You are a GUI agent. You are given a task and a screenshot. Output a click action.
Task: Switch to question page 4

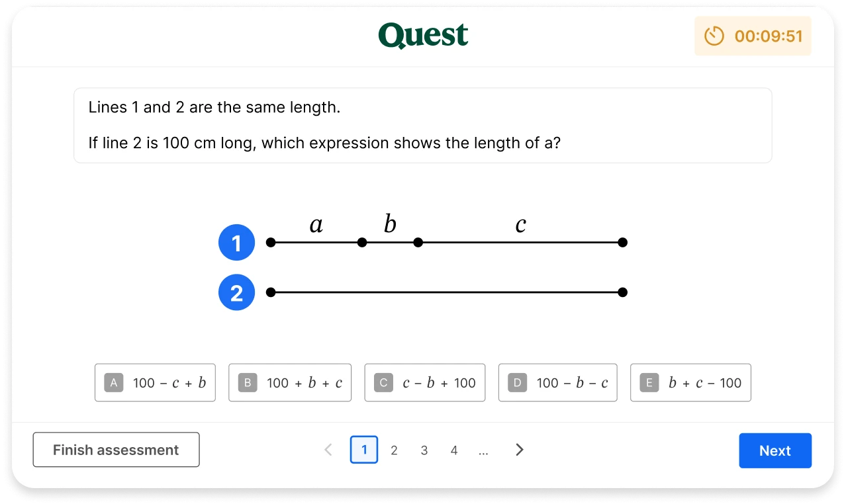454,450
